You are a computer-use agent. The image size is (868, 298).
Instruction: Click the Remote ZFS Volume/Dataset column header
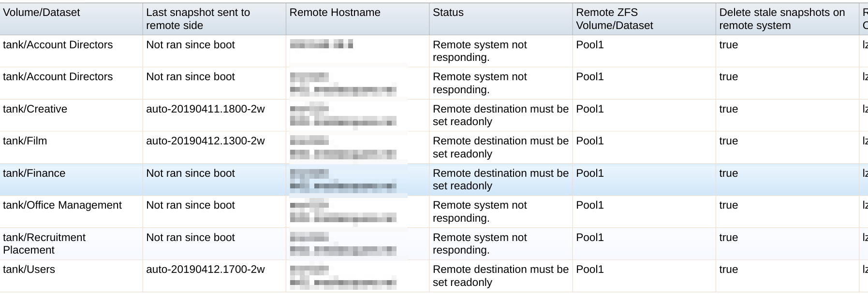click(614, 19)
